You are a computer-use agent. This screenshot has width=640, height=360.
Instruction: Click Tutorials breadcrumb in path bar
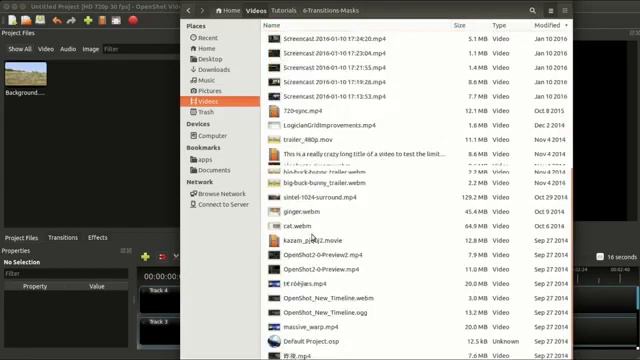coord(284,11)
